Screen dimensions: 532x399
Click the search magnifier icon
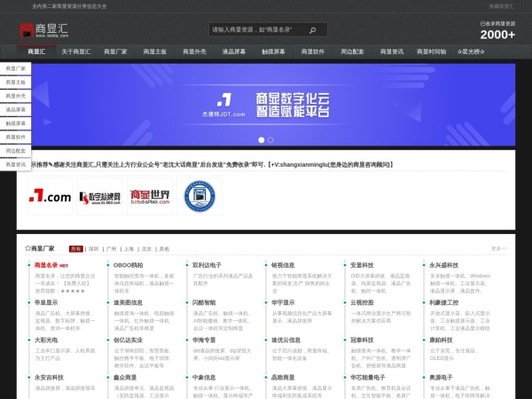(312, 30)
